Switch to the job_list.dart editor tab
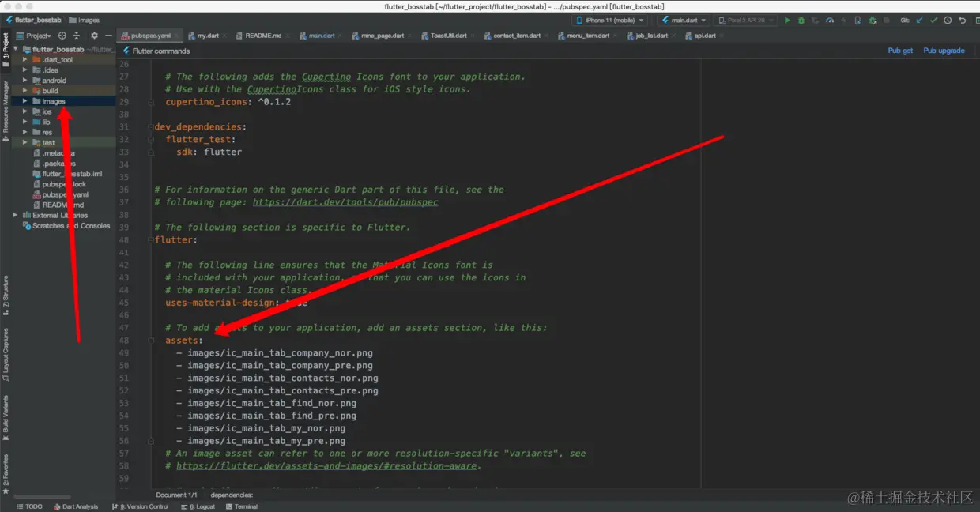Viewport: 980px width, 512px height. 651,36
